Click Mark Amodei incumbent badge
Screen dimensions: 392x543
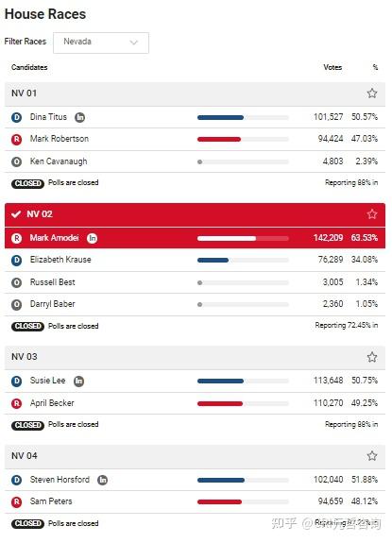pos(92,238)
